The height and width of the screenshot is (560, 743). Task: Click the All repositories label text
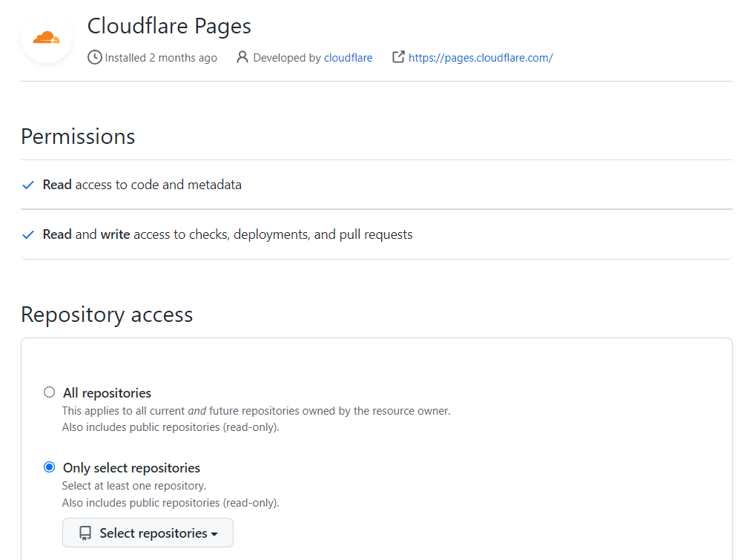point(107,393)
